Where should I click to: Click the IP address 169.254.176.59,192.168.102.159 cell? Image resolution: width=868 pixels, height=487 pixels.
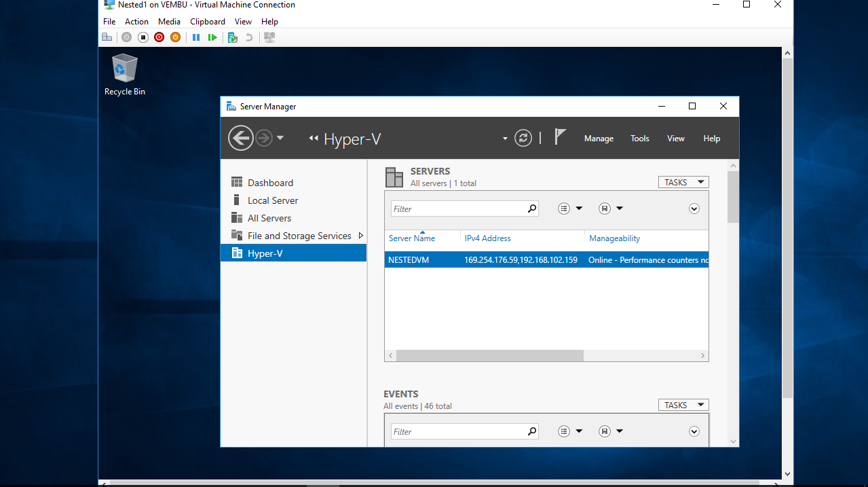521,260
